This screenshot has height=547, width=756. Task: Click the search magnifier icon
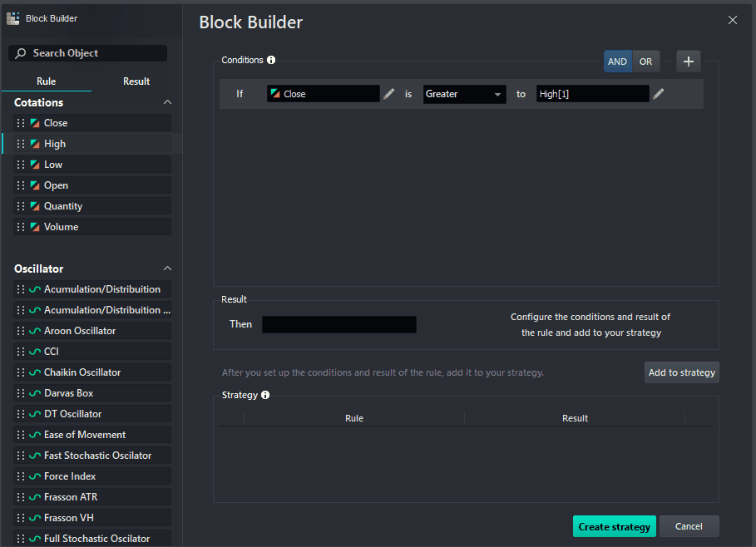pos(20,53)
